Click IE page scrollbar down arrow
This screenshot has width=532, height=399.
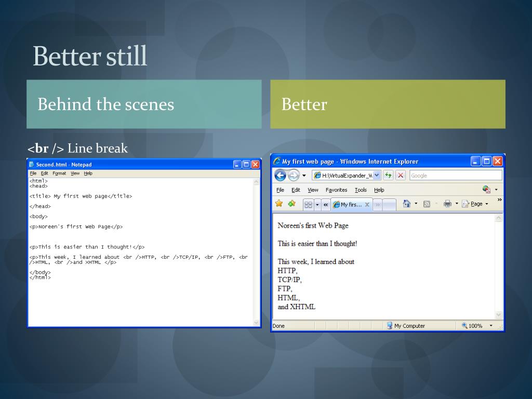click(x=498, y=315)
